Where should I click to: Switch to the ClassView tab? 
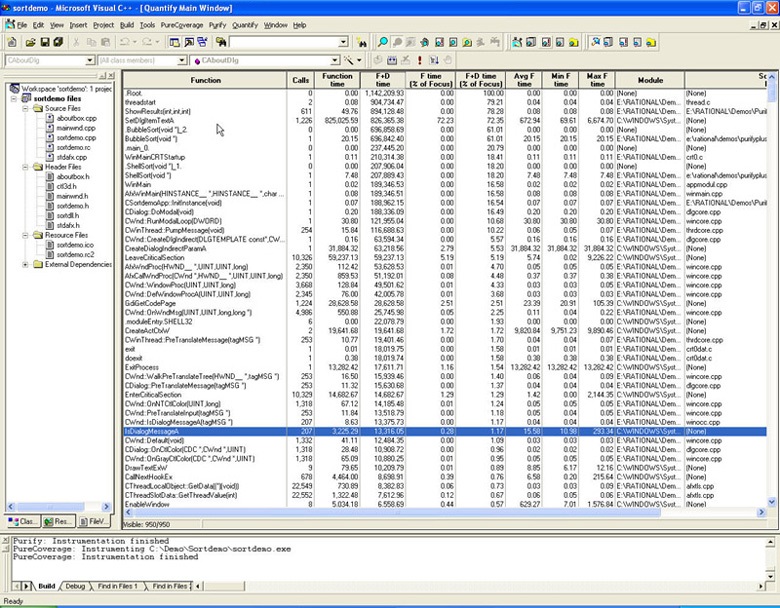click(22, 521)
